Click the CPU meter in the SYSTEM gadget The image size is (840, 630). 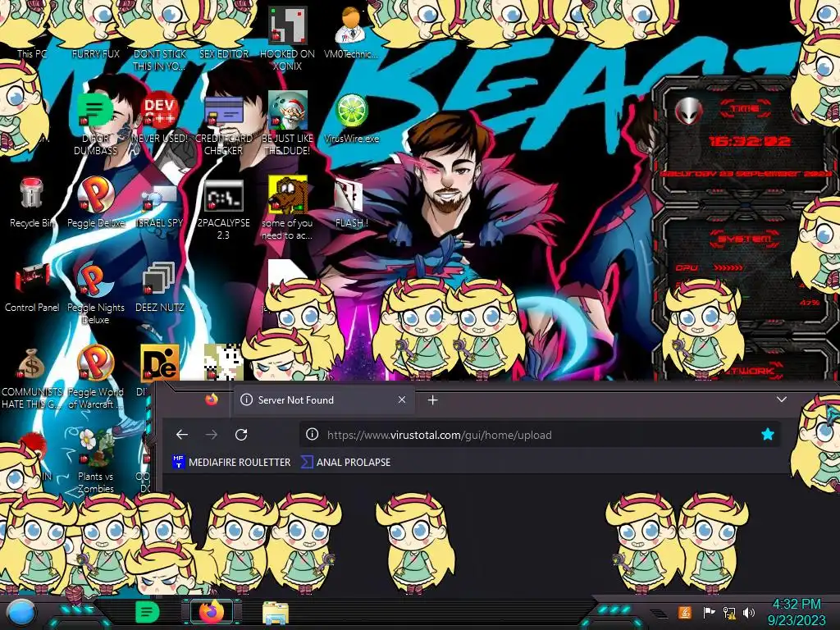point(708,267)
